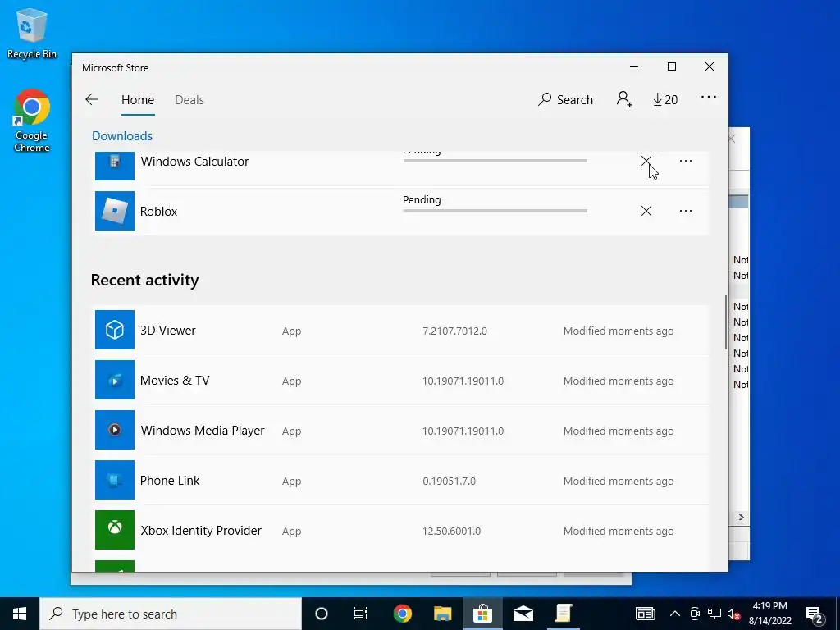This screenshot has height=630, width=840.
Task: Open more options for Windows Calculator
Action: [685, 161]
